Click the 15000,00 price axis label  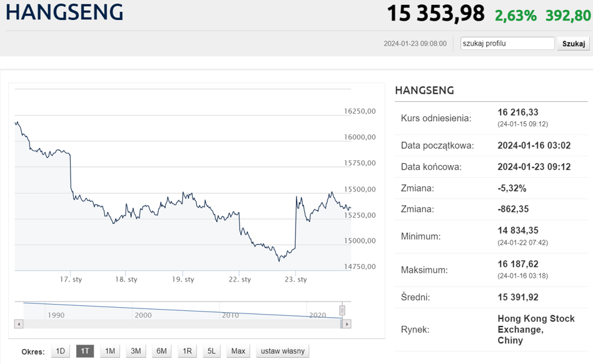360,241
